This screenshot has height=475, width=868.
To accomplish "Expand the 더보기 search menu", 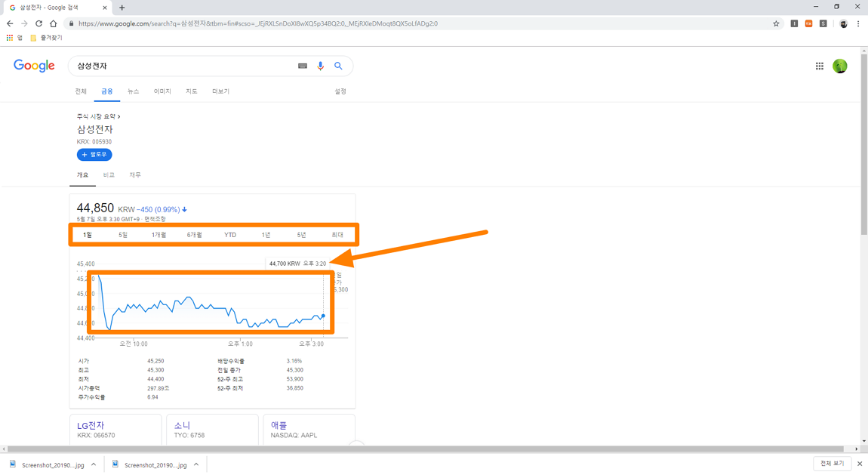I will [221, 91].
